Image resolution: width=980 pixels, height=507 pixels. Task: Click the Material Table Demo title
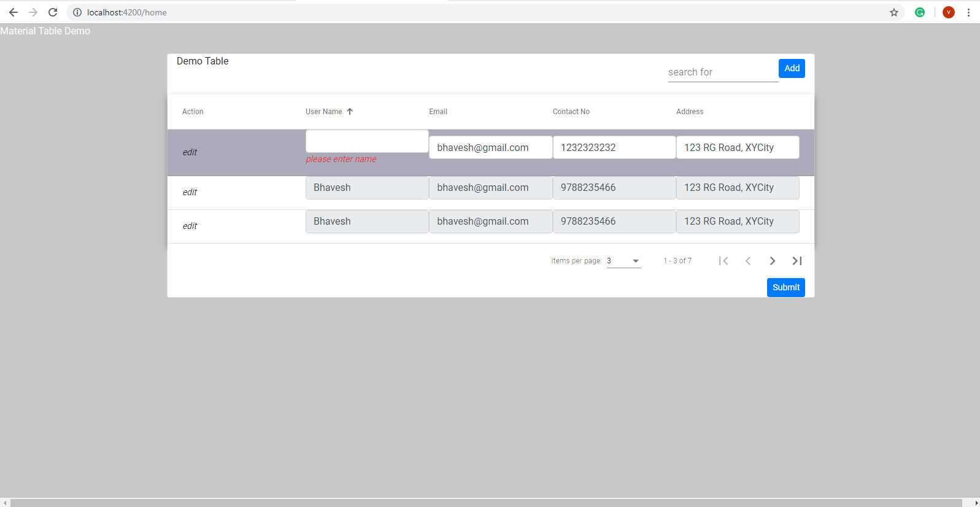pos(45,31)
